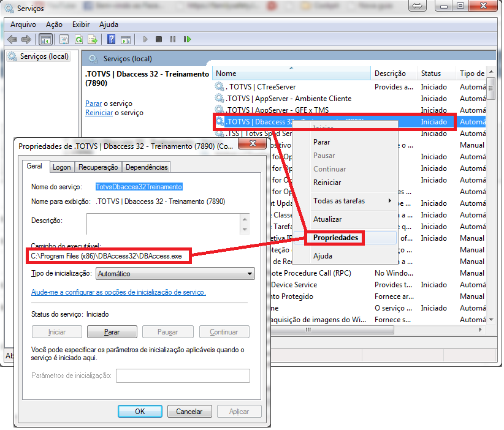This screenshot has width=504, height=430.
Task: Click the OK button
Action: (x=140, y=412)
